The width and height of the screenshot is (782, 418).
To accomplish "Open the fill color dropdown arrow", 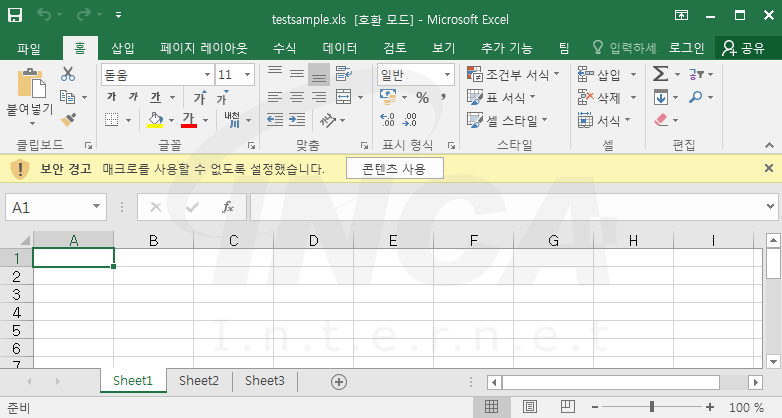I will [x=172, y=120].
